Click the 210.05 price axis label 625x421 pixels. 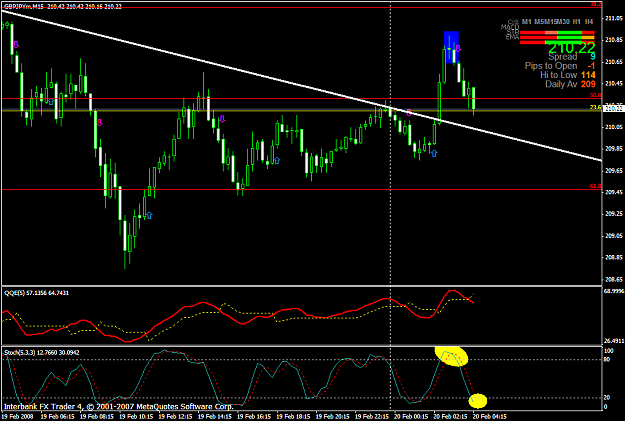(614, 127)
